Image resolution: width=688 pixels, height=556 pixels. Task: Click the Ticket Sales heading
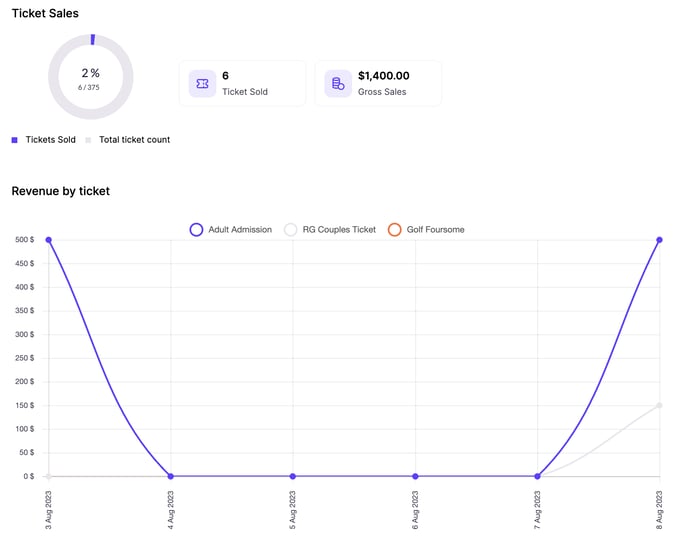(45, 14)
